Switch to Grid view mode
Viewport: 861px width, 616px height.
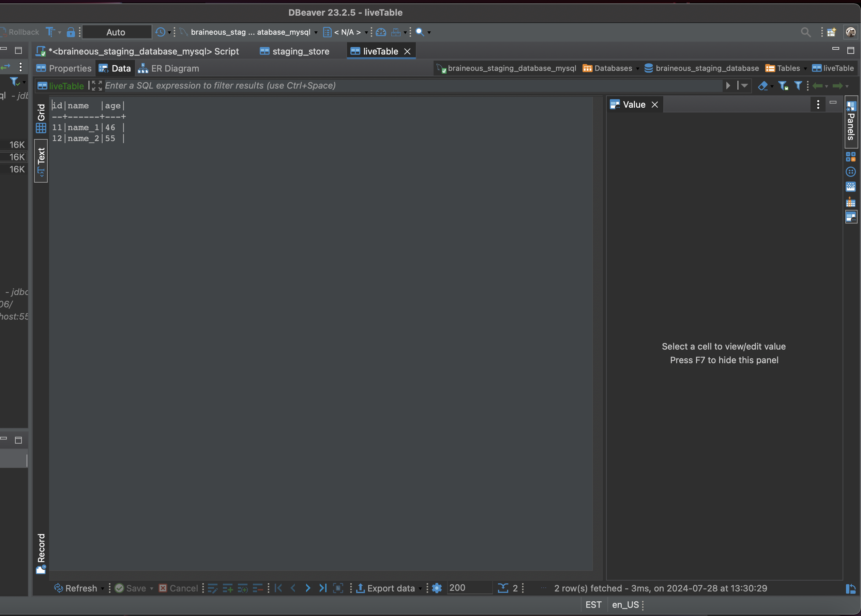coord(41,118)
